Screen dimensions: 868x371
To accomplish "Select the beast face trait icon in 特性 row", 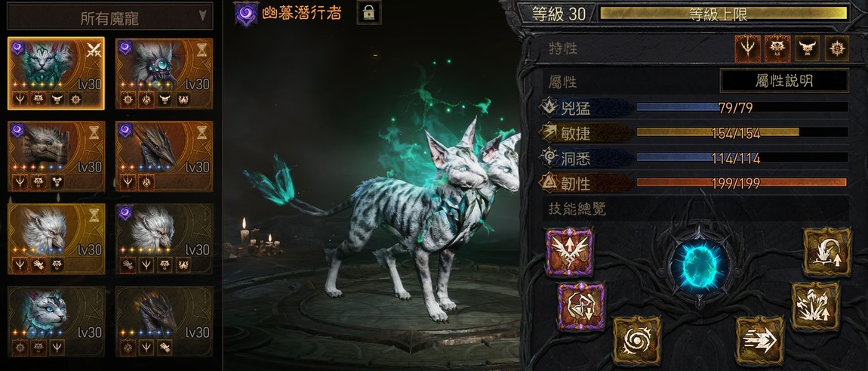I will coord(777,49).
